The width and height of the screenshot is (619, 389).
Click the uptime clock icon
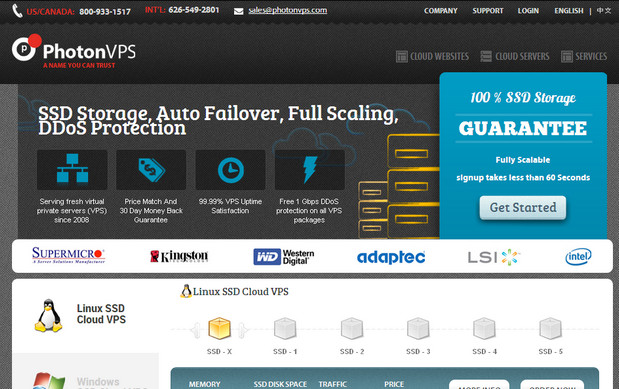coord(231,169)
